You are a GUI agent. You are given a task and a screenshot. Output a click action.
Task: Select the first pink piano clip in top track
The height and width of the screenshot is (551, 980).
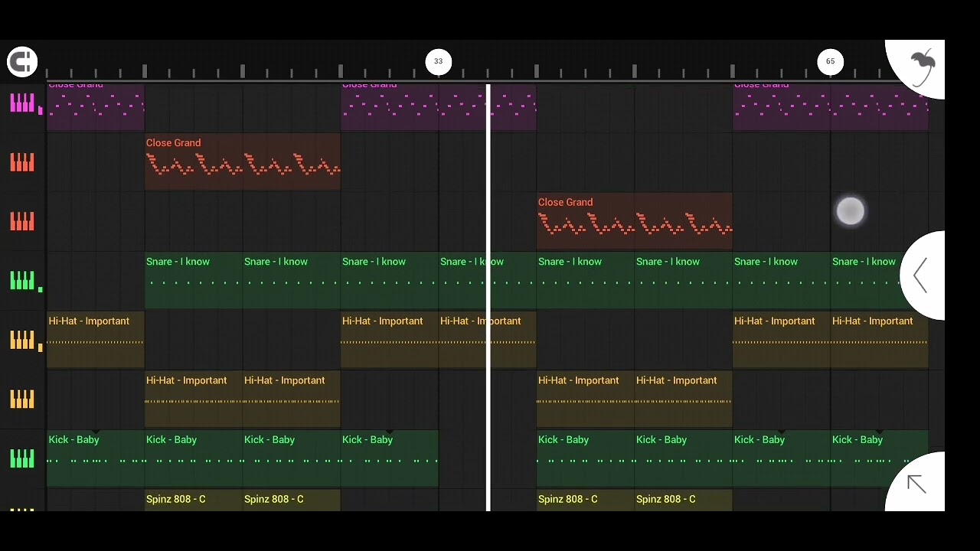point(96,107)
